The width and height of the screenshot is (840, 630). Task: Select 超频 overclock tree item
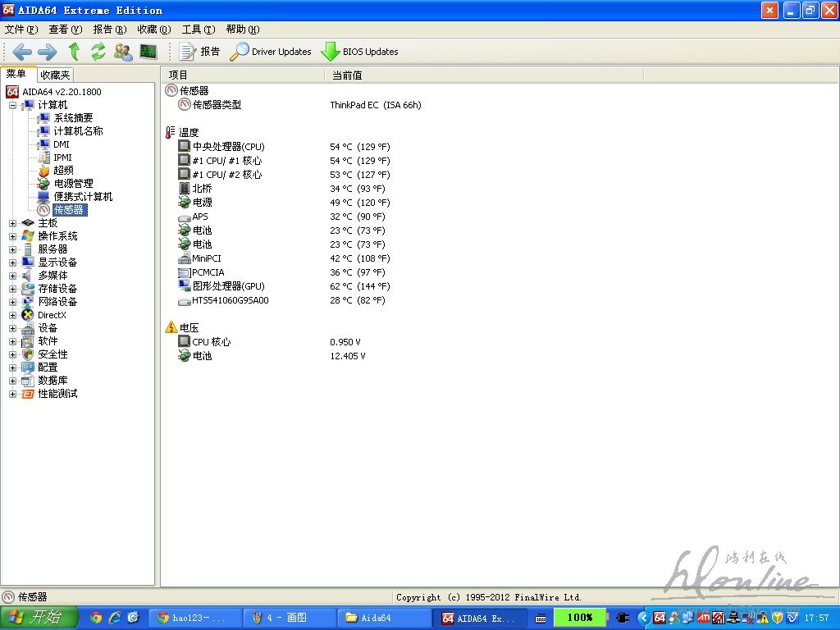click(63, 171)
